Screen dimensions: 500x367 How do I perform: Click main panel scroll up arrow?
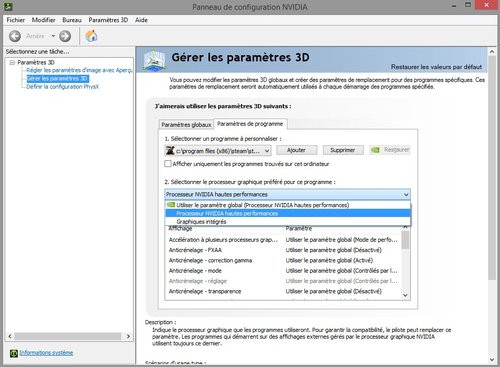(x=492, y=52)
